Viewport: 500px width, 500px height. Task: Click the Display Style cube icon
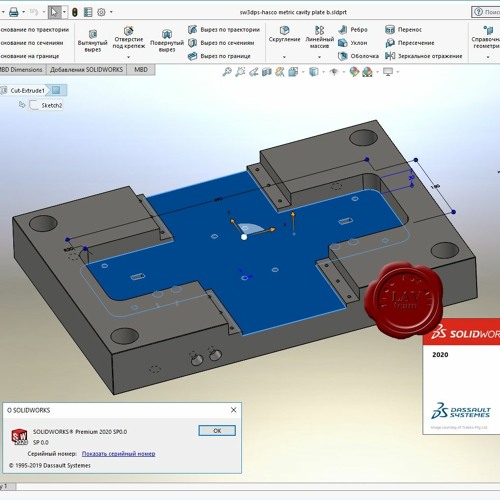coord(314,72)
